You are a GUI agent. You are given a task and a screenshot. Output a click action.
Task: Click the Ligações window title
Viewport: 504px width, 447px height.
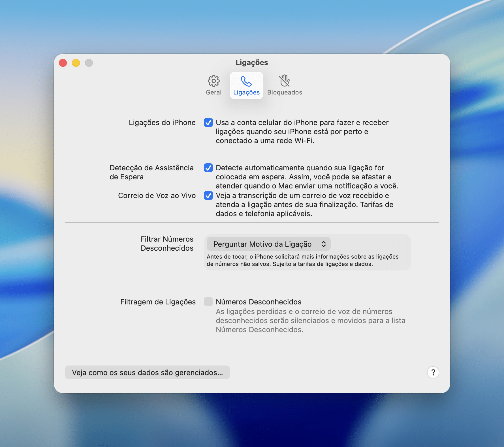click(x=252, y=63)
